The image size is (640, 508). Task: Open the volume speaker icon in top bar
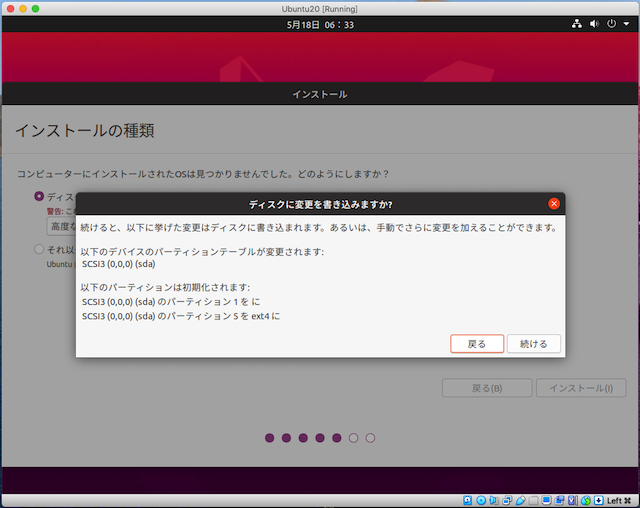coord(594,24)
